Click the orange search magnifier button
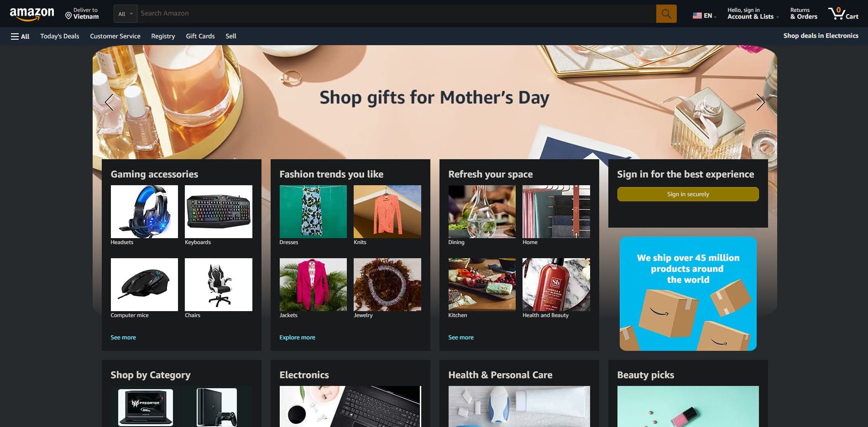This screenshot has width=868, height=427. click(x=666, y=14)
